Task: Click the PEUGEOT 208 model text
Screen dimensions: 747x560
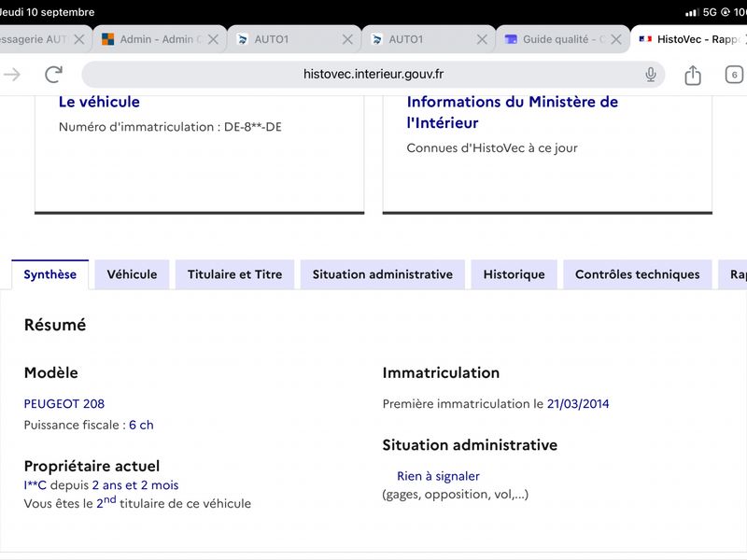Action: (64, 404)
